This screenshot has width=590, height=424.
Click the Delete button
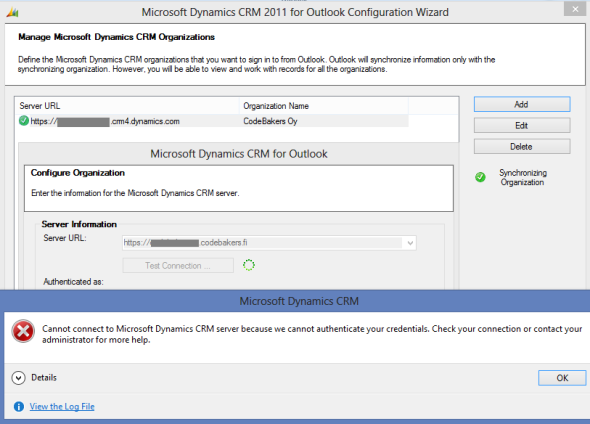pos(522,146)
